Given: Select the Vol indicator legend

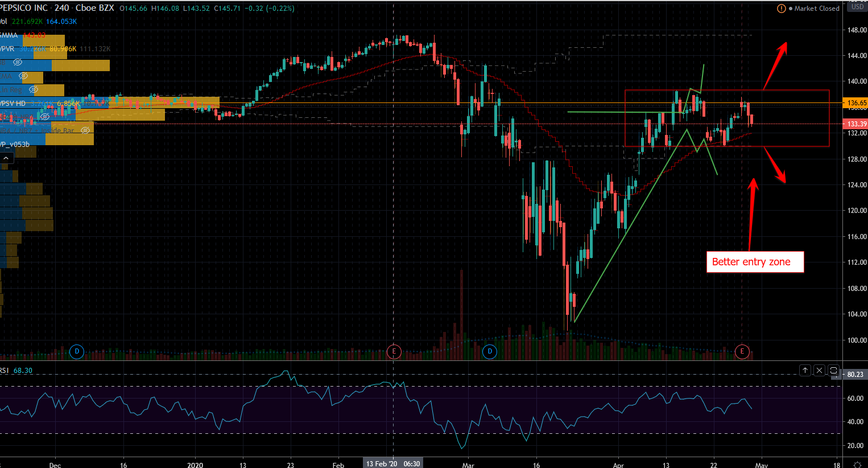Looking at the screenshot, I should click(x=3, y=22).
